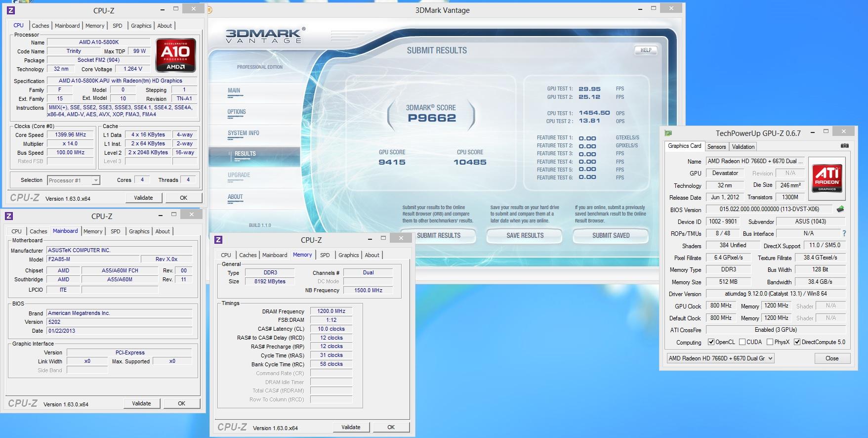Click the BIOS Version field 5202
Image resolution: width=868 pixels, height=438 pixels.
[119, 322]
